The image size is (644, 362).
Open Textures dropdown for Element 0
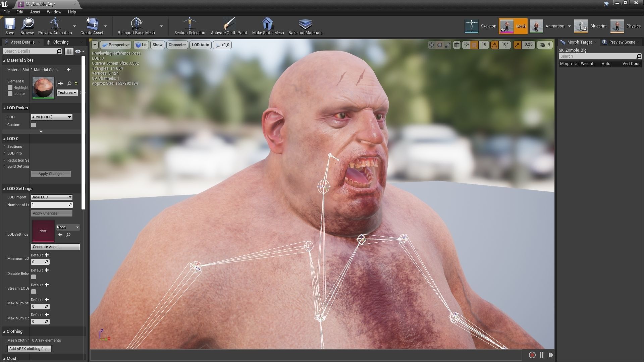click(x=67, y=93)
